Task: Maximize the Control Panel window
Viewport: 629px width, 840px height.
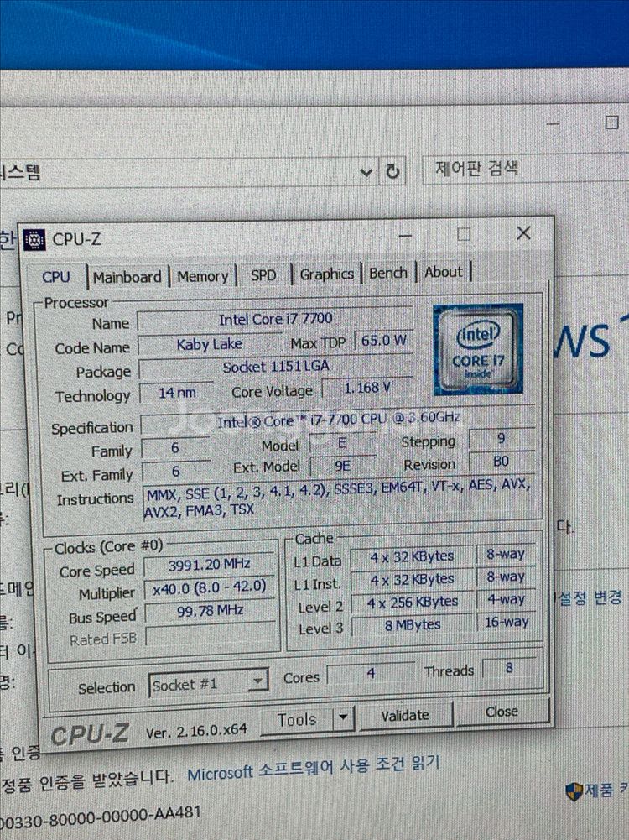Action: [x=611, y=123]
